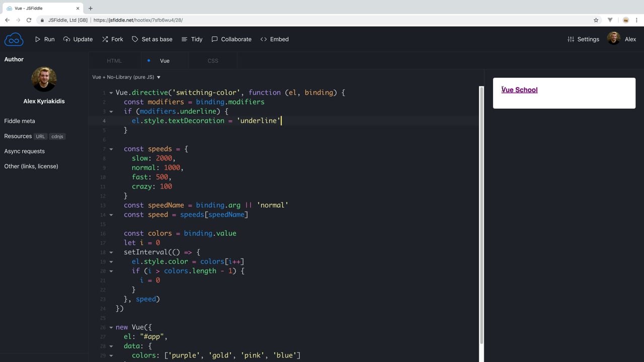Screen dimensions: 644x362
Task: Click author name Alex Kyriakidis
Action: tap(44, 101)
